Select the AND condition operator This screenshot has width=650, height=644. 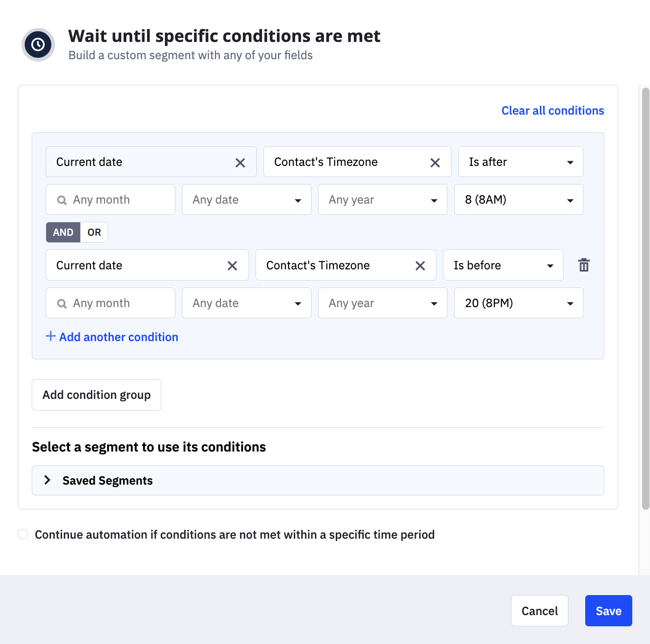(x=63, y=233)
